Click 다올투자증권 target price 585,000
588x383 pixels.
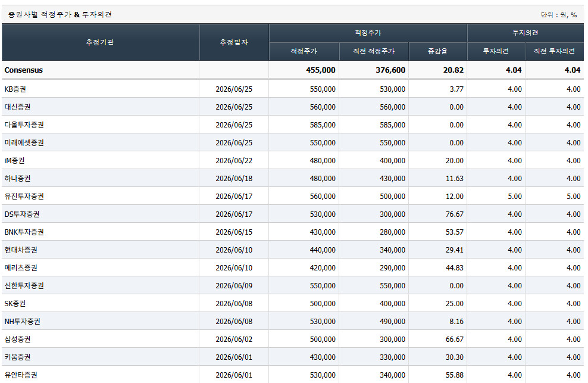pyautogui.click(x=323, y=125)
